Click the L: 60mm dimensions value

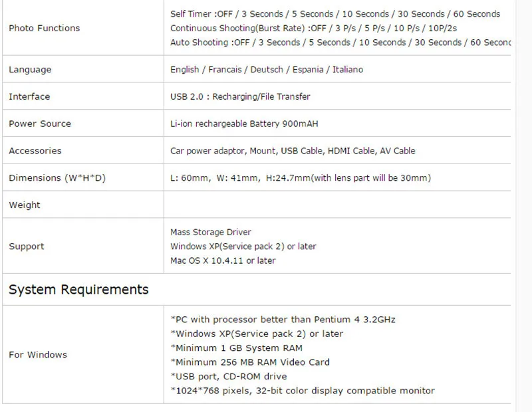tap(301, 178)
